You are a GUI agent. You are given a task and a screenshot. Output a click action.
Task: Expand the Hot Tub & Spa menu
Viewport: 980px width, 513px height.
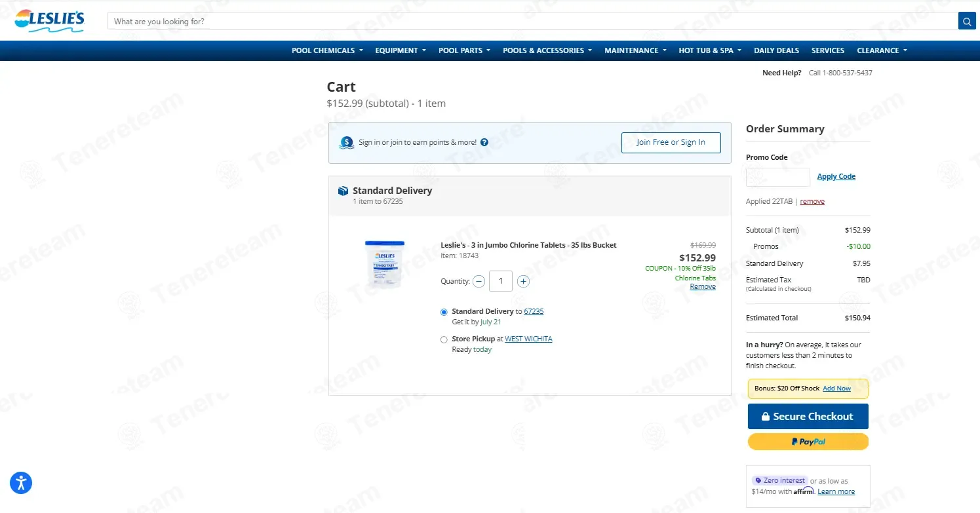point(710,50)
